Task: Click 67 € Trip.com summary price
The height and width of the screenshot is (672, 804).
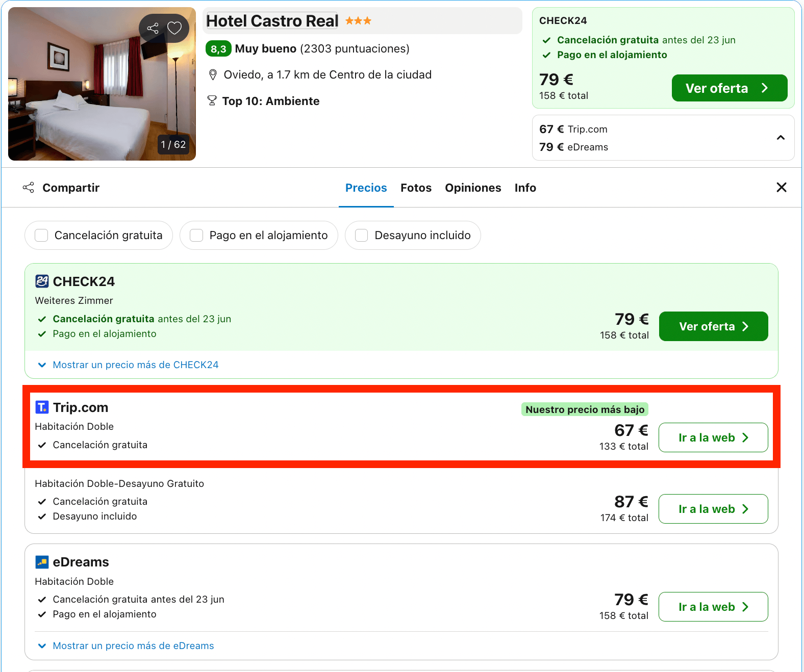Action: pyautogui.click(x=573, y=129)
